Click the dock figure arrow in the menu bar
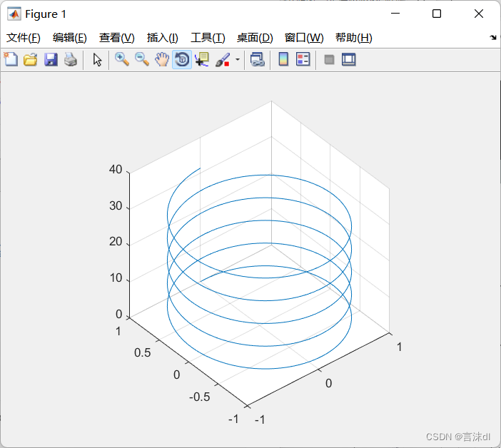Viewport: 501px width, 448px height. (x=493, y=38)
